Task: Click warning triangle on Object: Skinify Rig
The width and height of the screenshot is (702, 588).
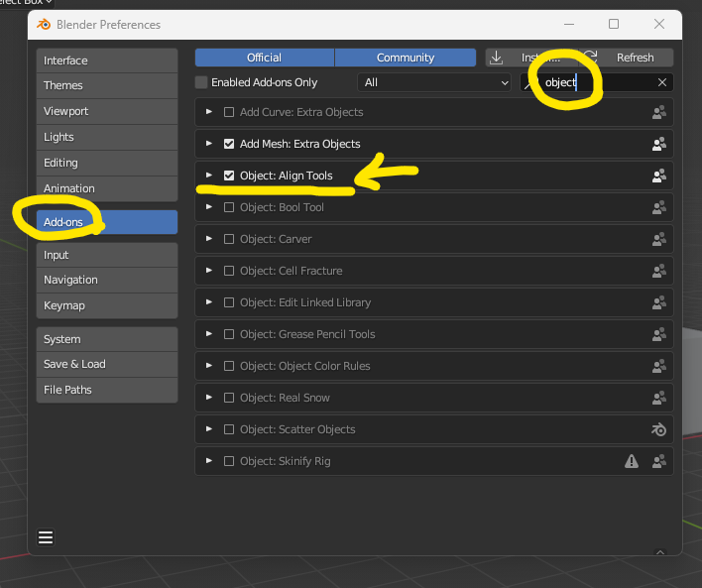Action: (x=632, y=461)
